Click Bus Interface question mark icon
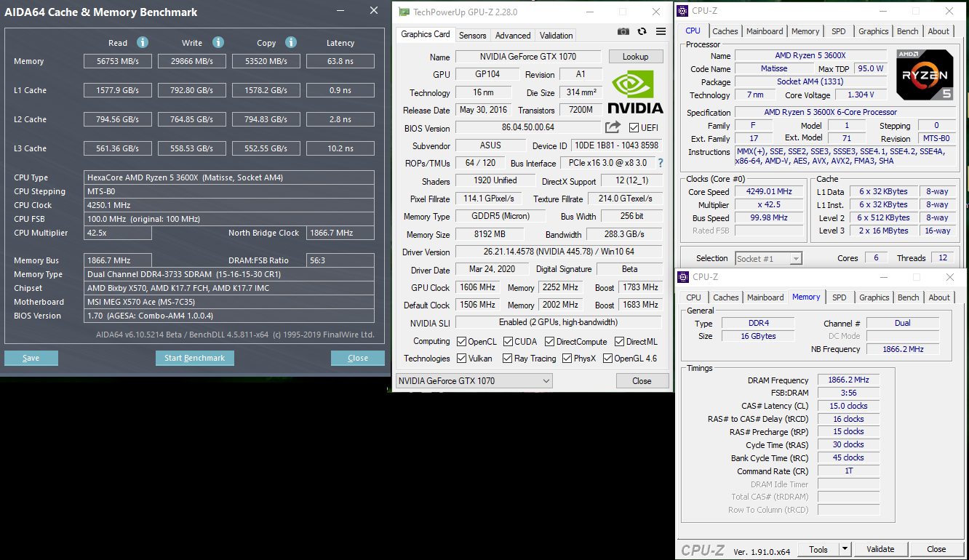This screenshot has height=560, width=969. (661, 163)
